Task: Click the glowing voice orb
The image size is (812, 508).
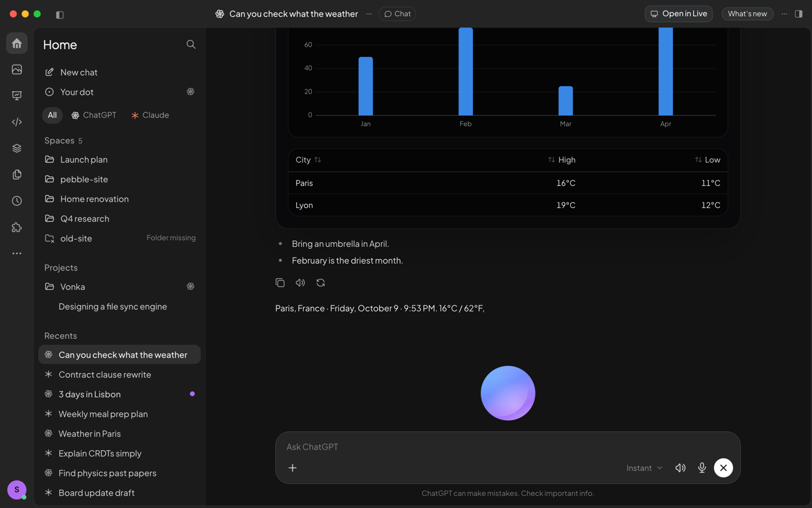Action: tap(508, 393)
